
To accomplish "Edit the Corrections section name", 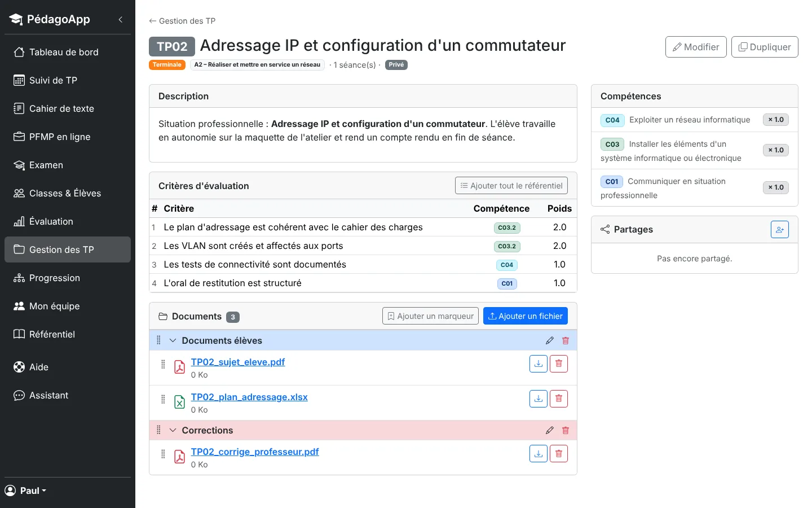I will pyautogui.click(x=550, y=430).
